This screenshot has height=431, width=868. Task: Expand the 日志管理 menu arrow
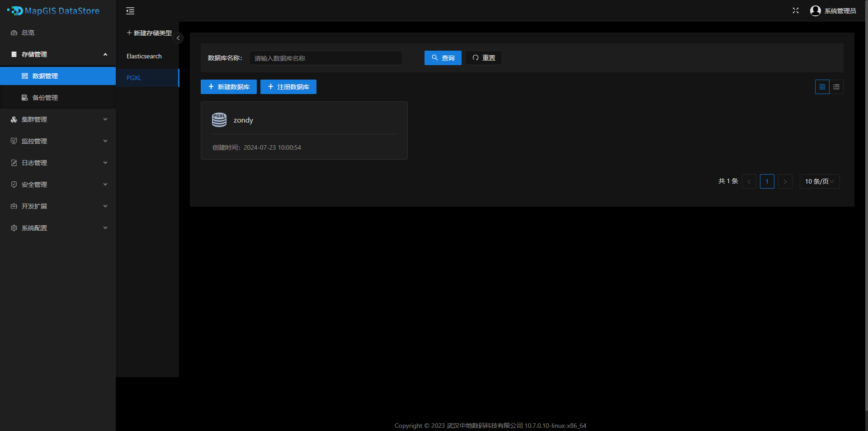[105, 163]
